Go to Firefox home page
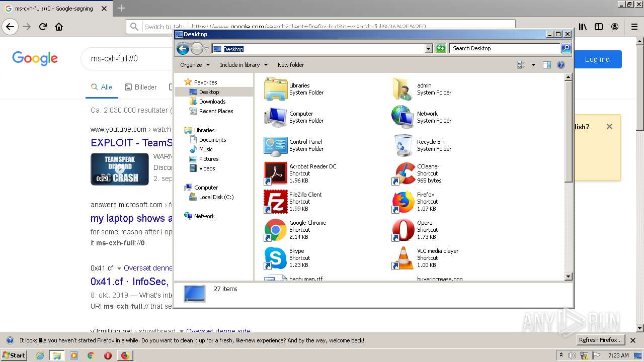Screen dimensions: 644x362 tap(59, 27)
